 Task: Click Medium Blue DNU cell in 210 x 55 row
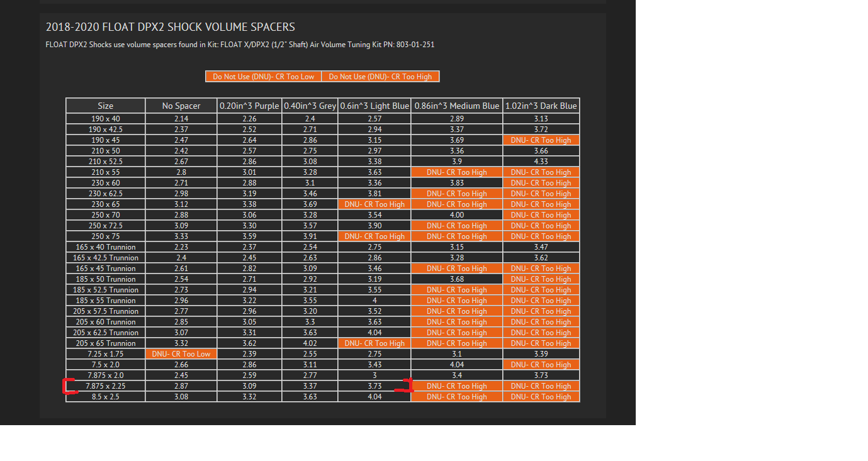457,172
